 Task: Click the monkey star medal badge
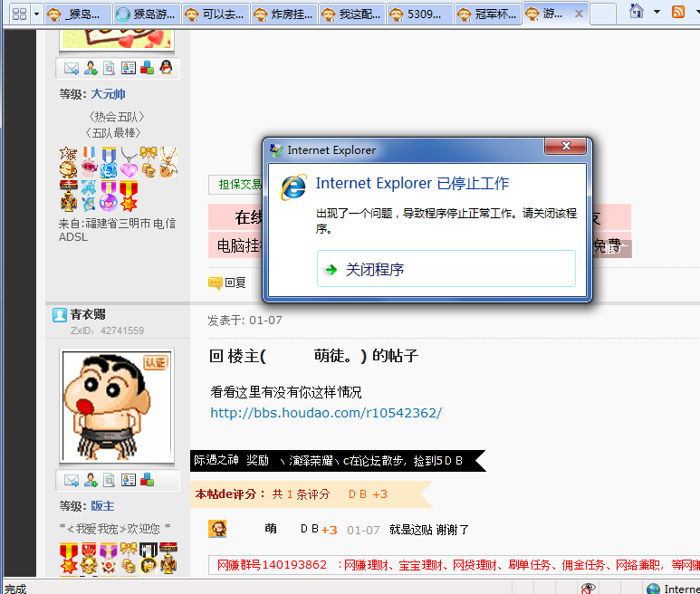point(68,162)
